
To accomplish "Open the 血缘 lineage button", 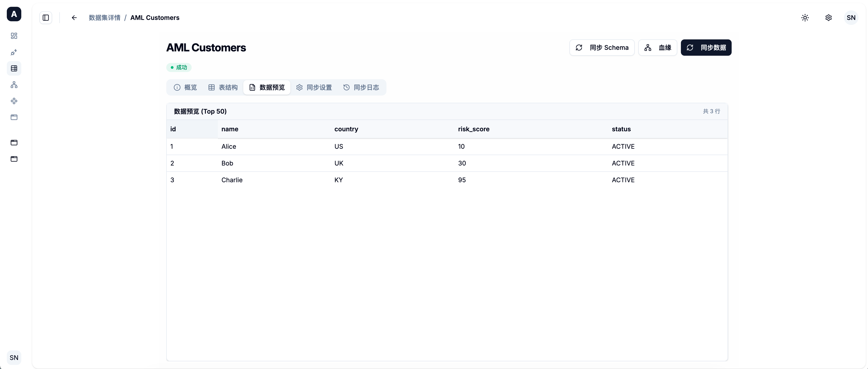I will [658, 48].
